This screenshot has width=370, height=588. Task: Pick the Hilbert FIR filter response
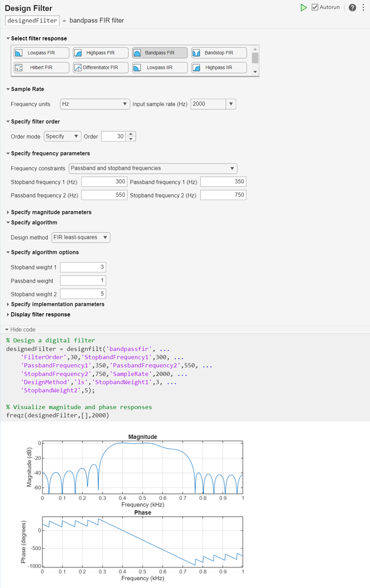41,67
